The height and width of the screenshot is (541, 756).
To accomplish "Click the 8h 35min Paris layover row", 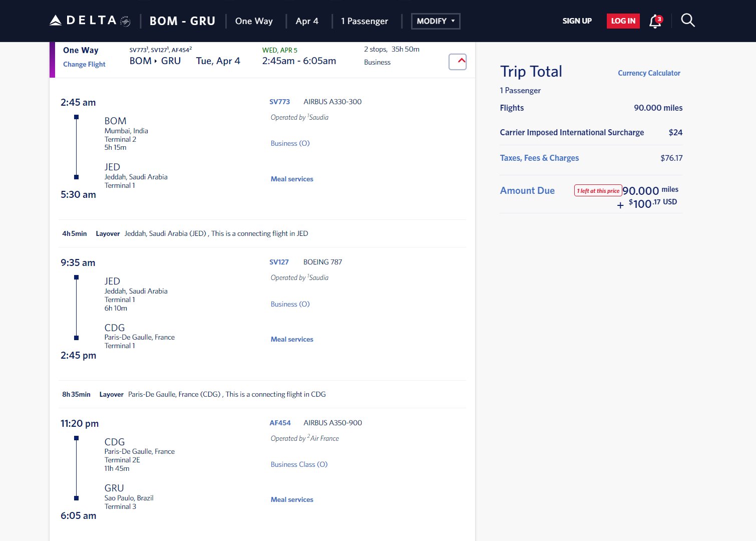I will coord(262,394).
